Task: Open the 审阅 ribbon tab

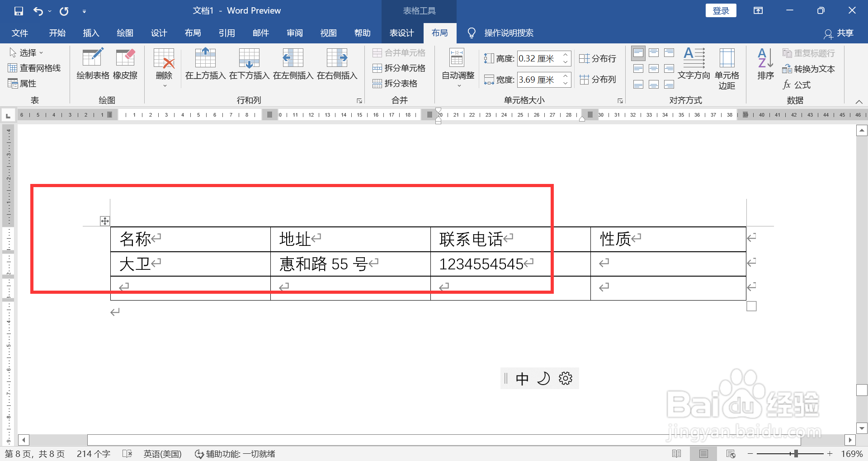Action: pos(294,33)
